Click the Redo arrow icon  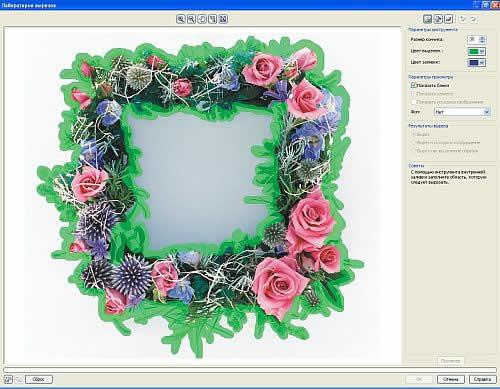474,19
